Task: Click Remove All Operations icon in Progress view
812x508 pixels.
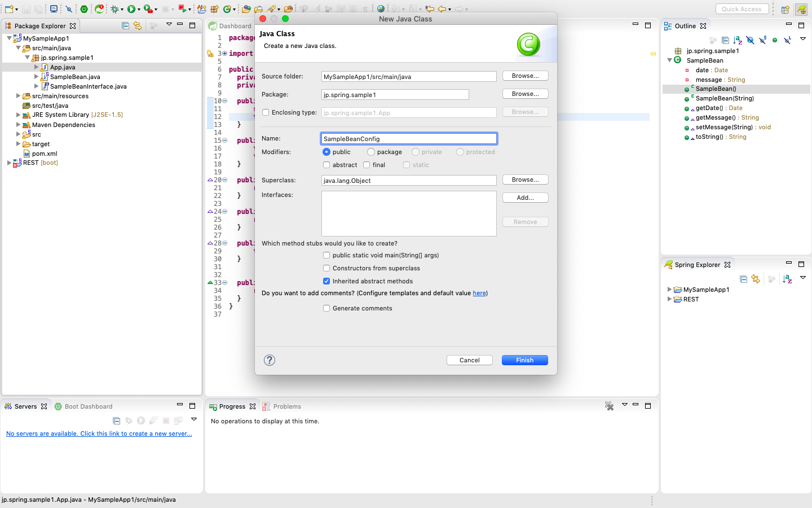Action: pos(609,406)
